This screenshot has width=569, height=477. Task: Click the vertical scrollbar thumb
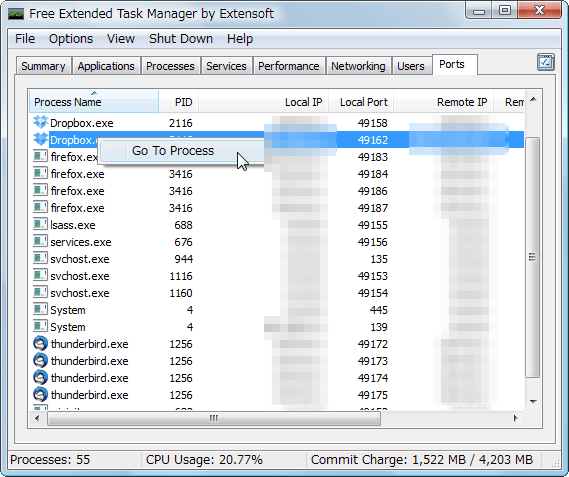[x=533, y=257]
